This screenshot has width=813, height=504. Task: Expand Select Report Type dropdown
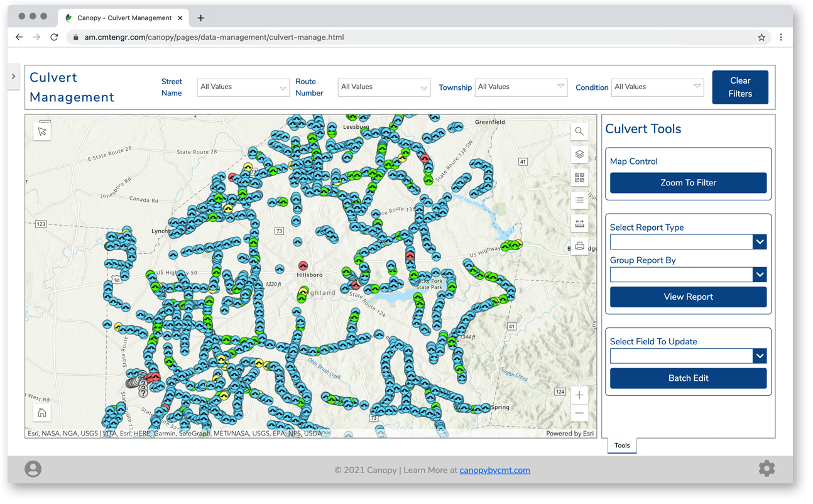[689, 242]
